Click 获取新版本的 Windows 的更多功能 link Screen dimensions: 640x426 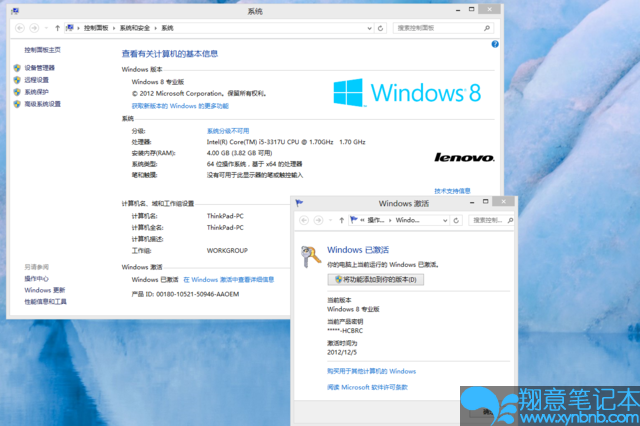point(180,106)
